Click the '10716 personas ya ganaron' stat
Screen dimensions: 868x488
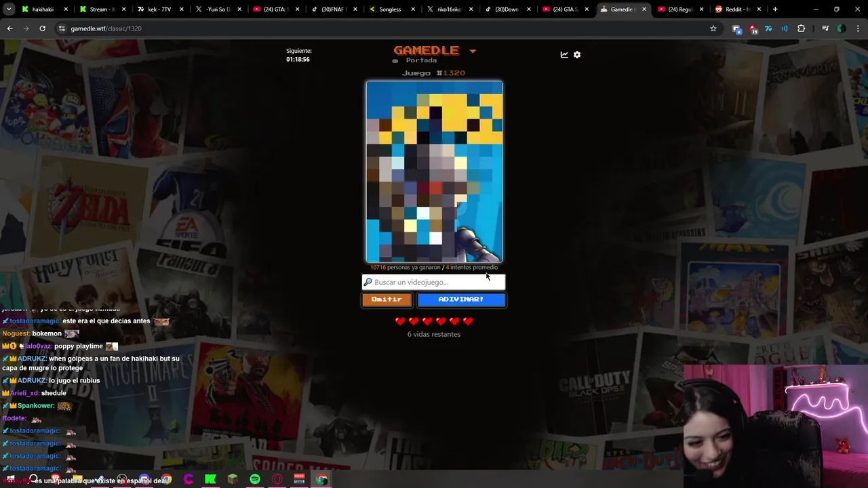(405, 268)
